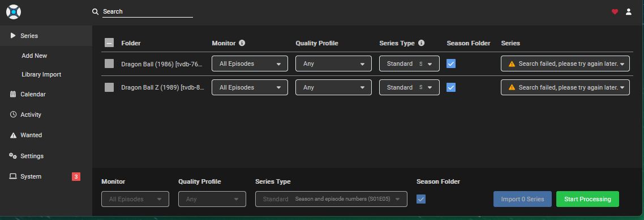Open Wanted in sidebar

[x=46, y=136]
